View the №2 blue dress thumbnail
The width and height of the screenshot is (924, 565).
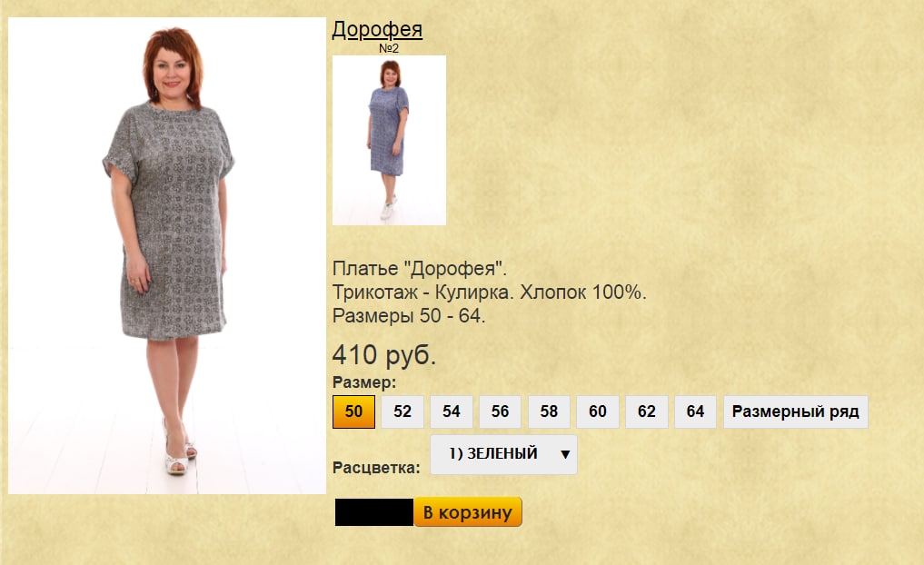tap(389, 140)
